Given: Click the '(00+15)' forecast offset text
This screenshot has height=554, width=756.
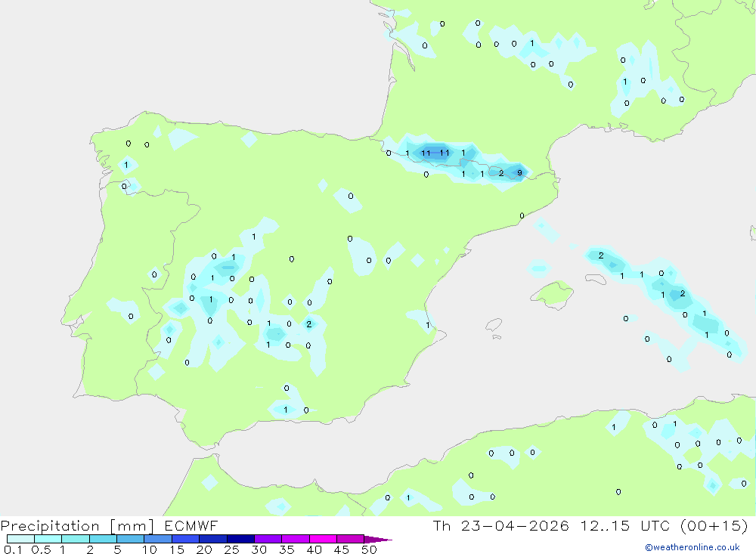Looking at the screenshot, I should click(x=714, y=526).
